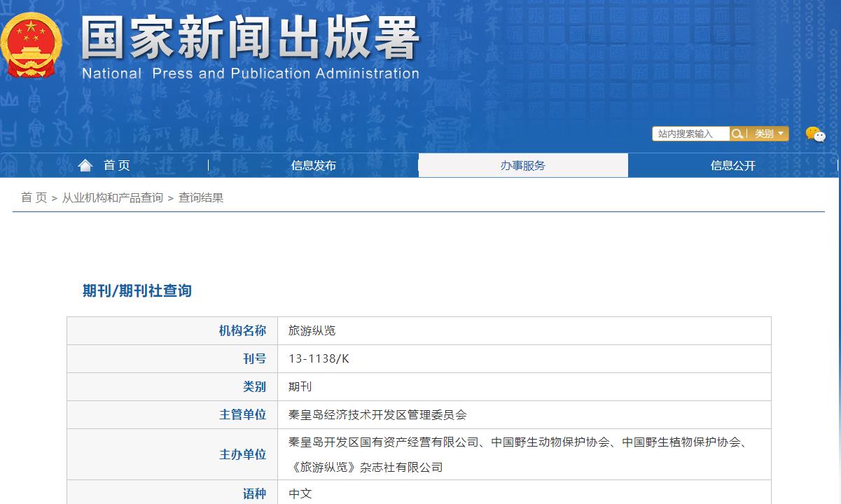Open the 从业机构和产品查询 breadcrumb link

pos(112,198)
